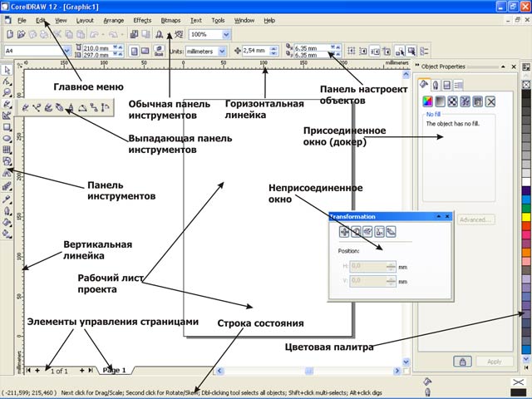This screenshot has width=532, height=399.
Task: Lock the Object Properties docker
Action: [462, 362]
